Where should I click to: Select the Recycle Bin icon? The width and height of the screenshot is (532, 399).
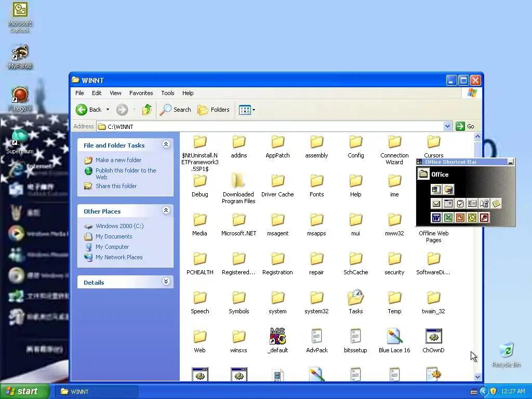506,355
